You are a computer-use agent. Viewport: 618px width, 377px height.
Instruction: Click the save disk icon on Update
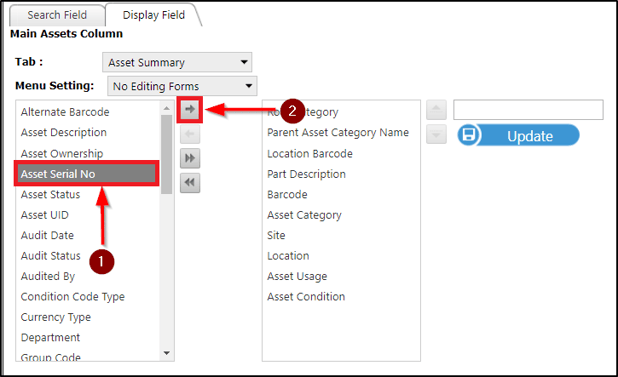(x=469, y=135)
